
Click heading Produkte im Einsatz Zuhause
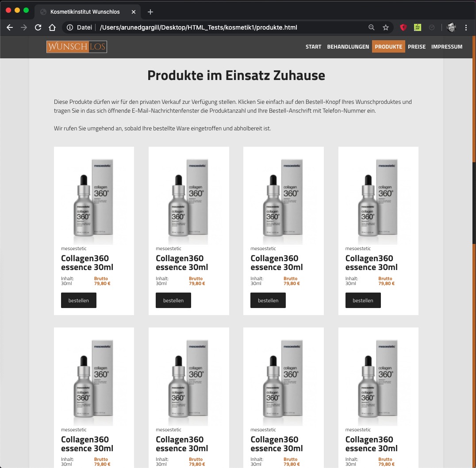(x=236, y=76)
